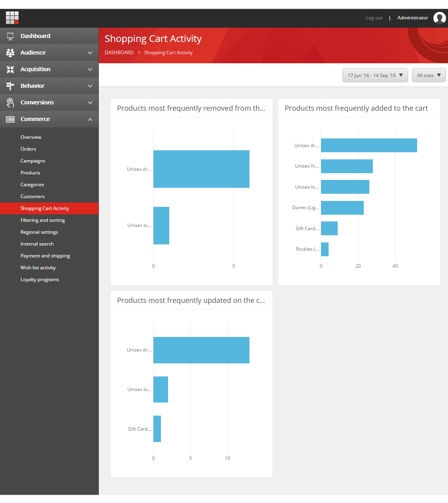Click the Administrator user avatar icon
The image size is (448, 503).
click(439, 18)
